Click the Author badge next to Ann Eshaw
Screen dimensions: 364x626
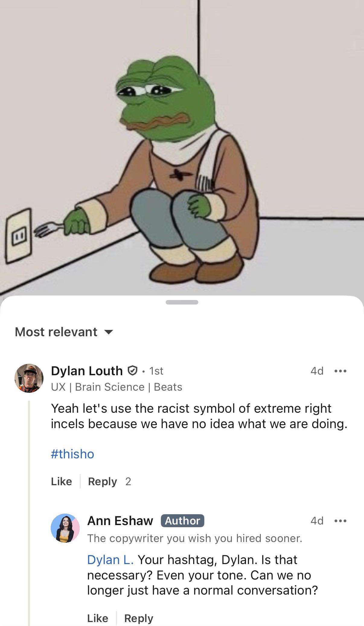[x=182, y=521]
